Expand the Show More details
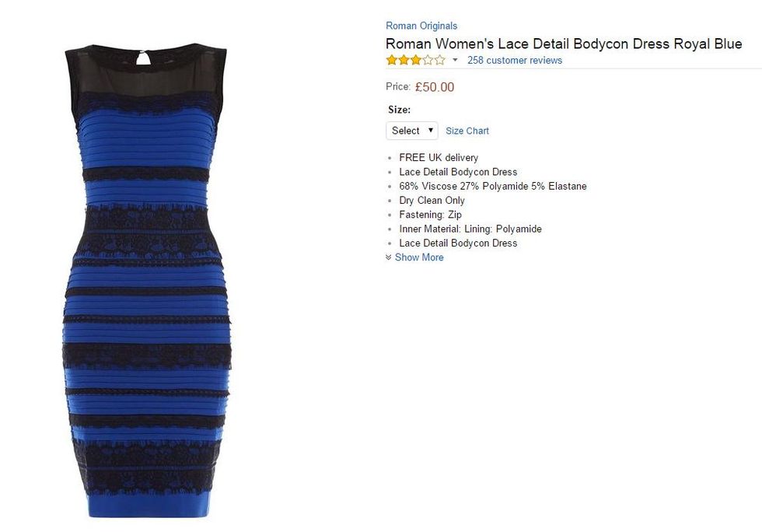The image size is (762, 532). pos(419,257)
